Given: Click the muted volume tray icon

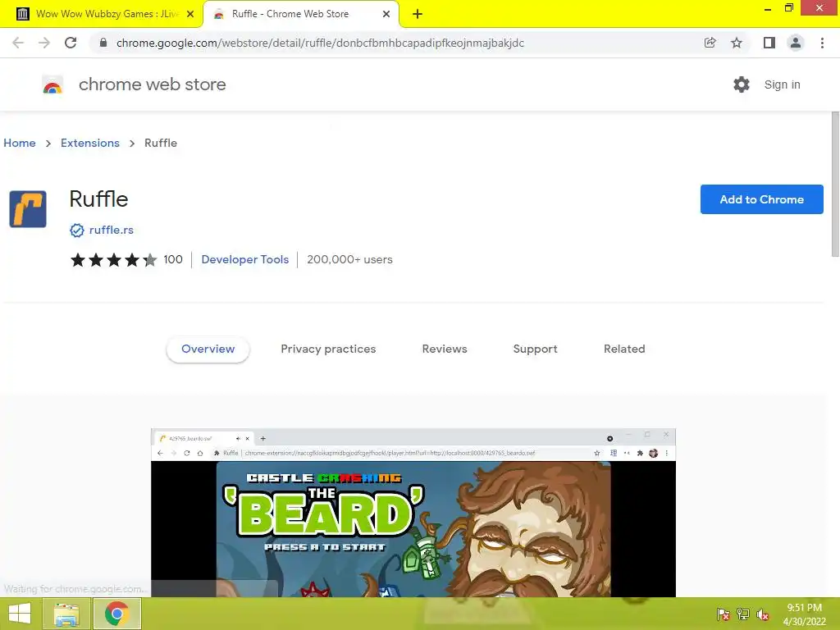Looking at the screenshot, I should click(x=763, y=614).
